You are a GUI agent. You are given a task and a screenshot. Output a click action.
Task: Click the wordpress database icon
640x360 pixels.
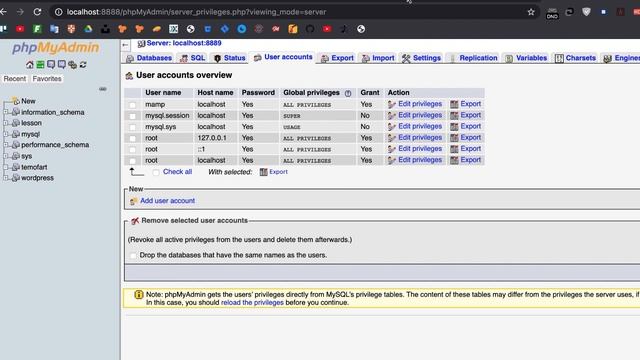pos(16,178)
